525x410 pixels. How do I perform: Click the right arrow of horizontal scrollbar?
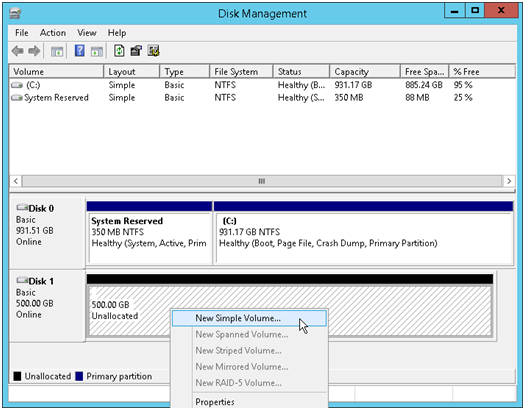(509, 181)
